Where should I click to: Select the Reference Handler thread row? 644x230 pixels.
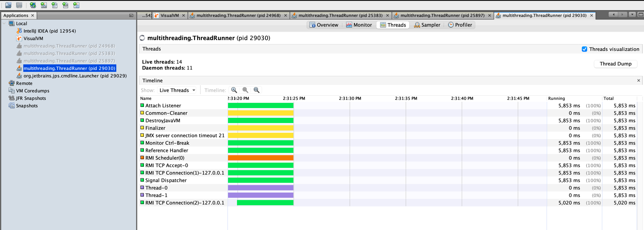pos(388,150)
